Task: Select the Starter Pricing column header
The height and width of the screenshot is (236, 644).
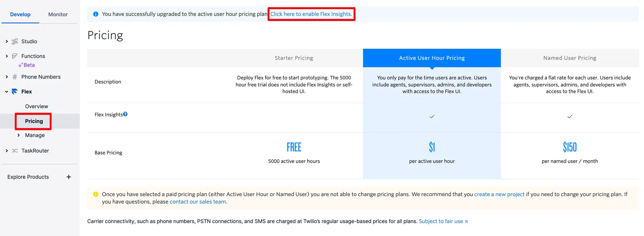Action: click(x=294, y=58)
